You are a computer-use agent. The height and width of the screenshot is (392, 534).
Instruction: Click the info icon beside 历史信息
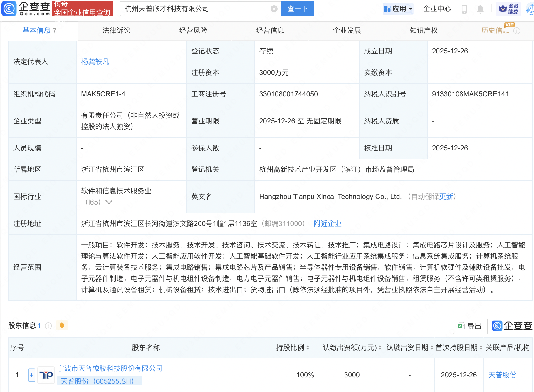click(517, 31)
